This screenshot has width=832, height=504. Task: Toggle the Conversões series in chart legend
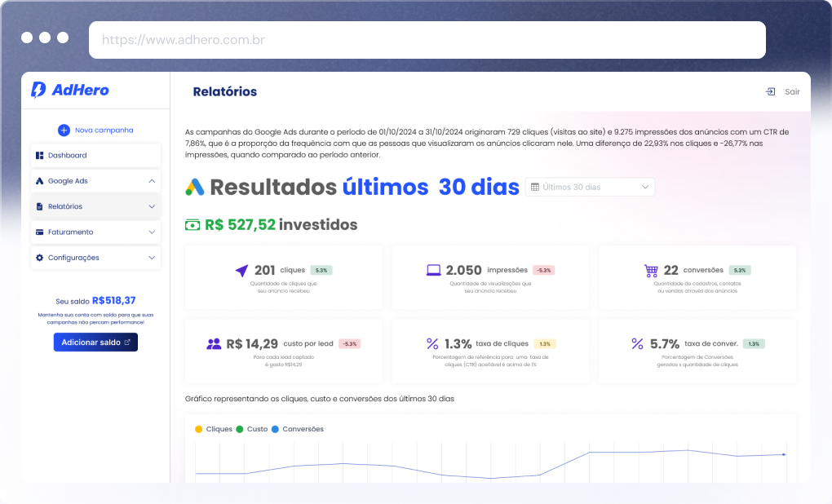[297, 429]
